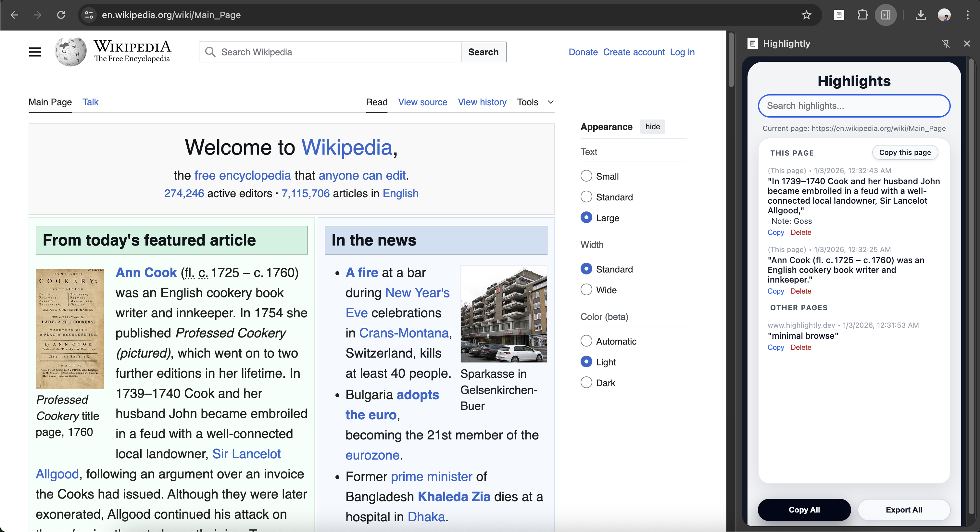This screenshot has width=980, height=532.
Task: Reload the page
Action: (61, 15)
